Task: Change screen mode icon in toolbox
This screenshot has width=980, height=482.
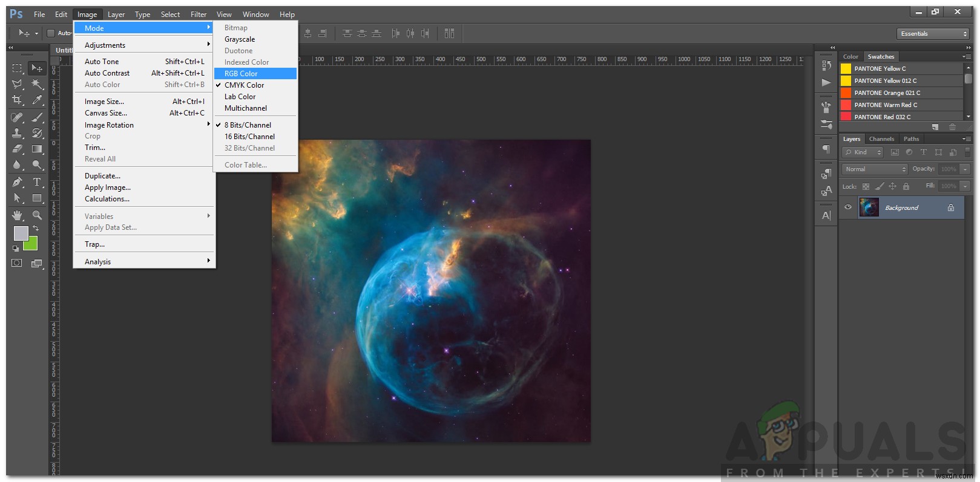Action: [x=37, y=263]
